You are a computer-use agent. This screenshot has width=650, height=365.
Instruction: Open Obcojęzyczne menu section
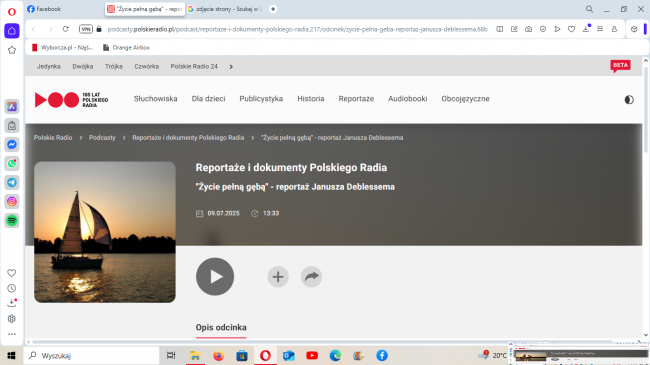pos(465,99)
